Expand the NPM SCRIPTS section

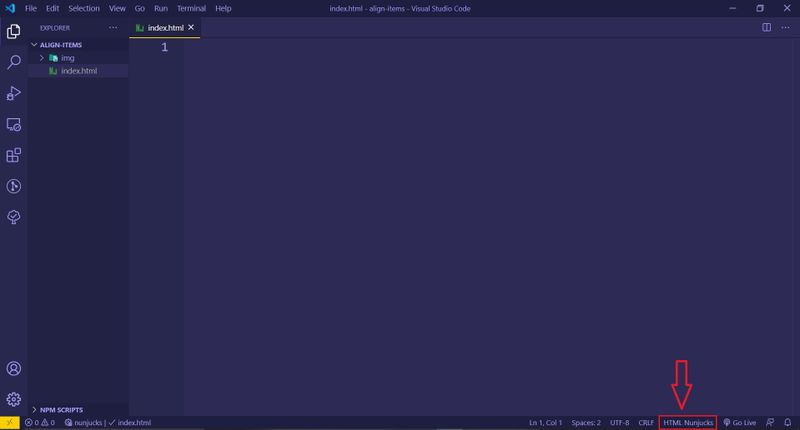(62, 410)
